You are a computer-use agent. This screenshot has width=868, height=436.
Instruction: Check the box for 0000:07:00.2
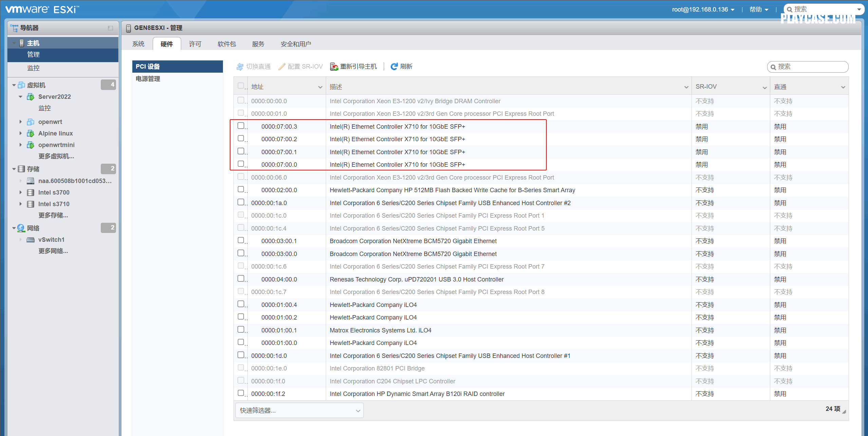(x=241, y=138)
